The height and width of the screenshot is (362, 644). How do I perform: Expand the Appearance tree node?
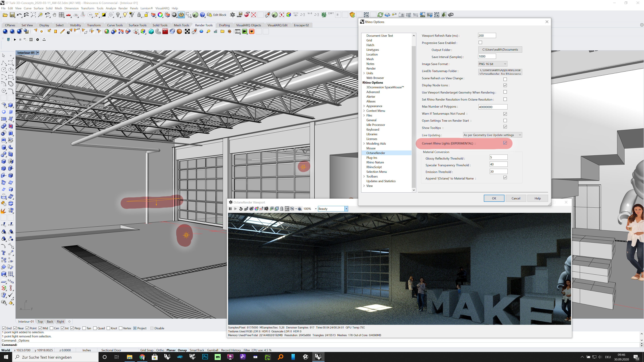click(364, 106)
